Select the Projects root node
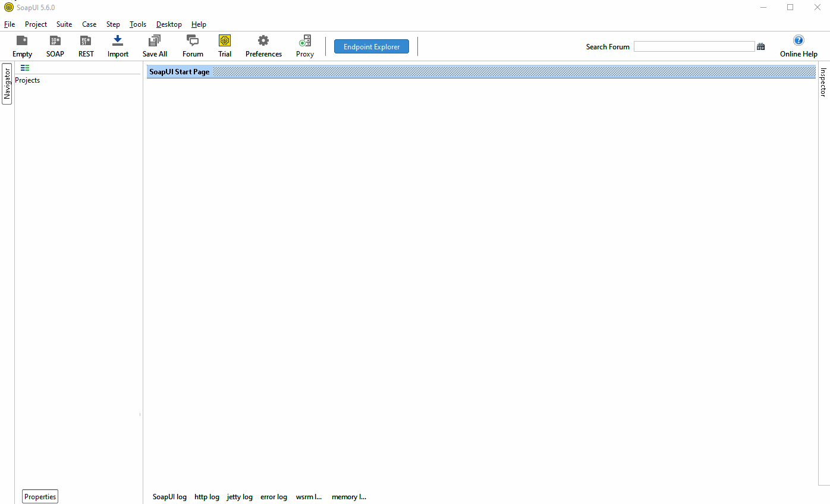Viewport: 830px width, 504px height. click(x=27, y=80)
